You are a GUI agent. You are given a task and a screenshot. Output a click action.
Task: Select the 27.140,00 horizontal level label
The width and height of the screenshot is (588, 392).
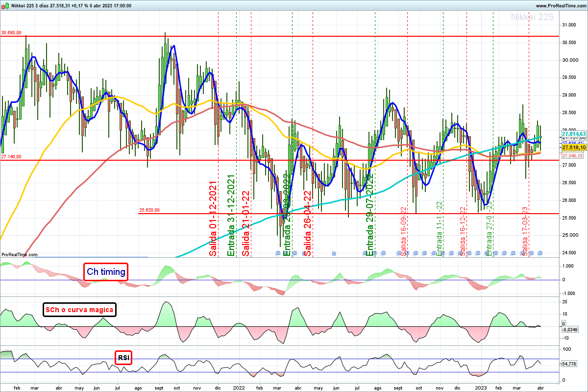11,157
